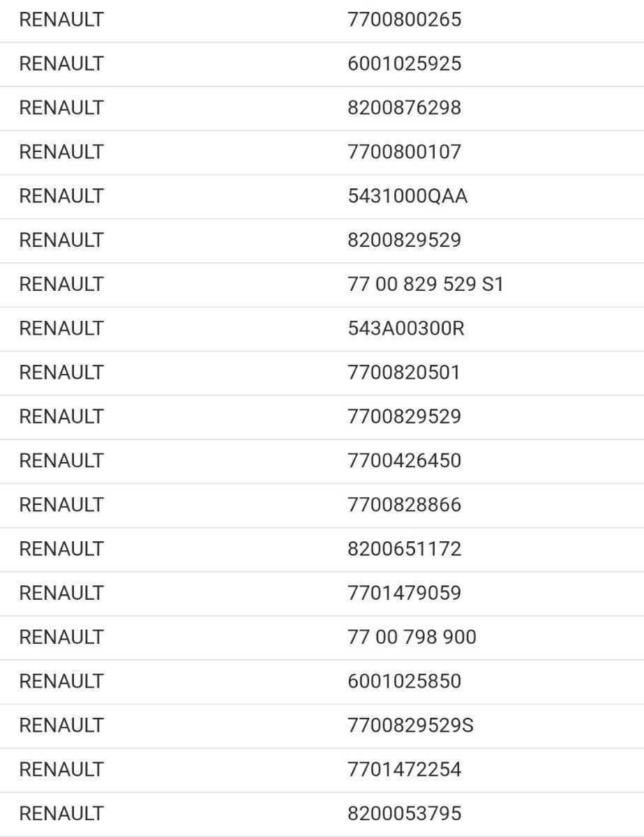This screenshot has width=644, height=837.
Task: Click part number 6001025850
Action: [404, 681]
